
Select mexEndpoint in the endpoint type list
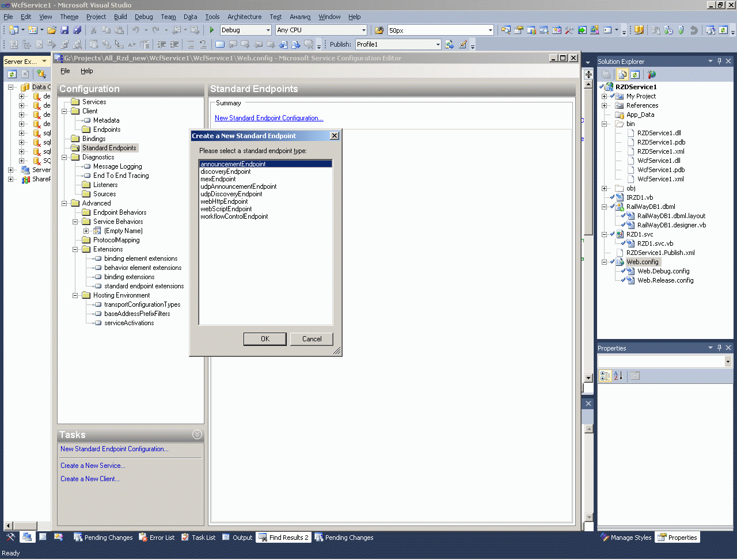pyautogui.click(x=218, y=179)
